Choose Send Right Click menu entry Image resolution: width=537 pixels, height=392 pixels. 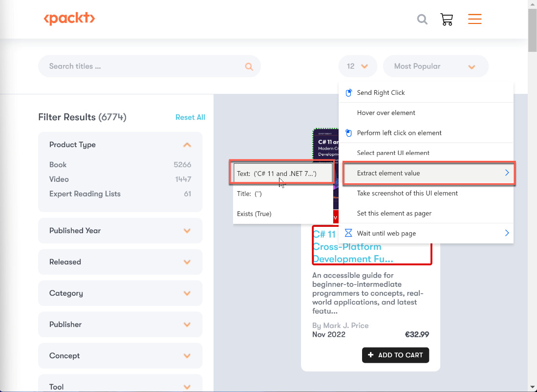point(426,92)
